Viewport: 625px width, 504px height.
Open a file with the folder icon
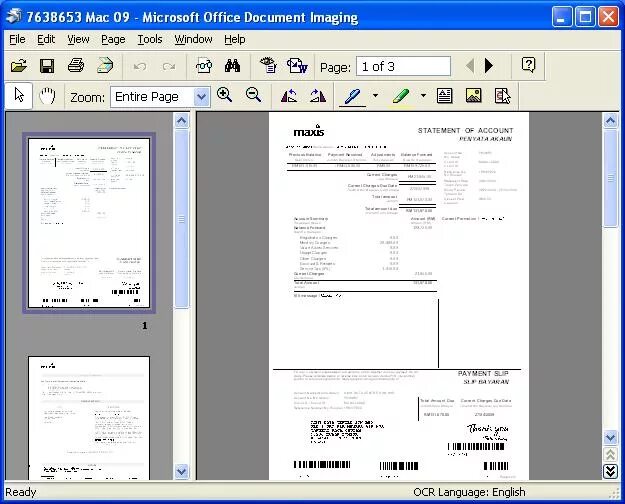point(18,66)
